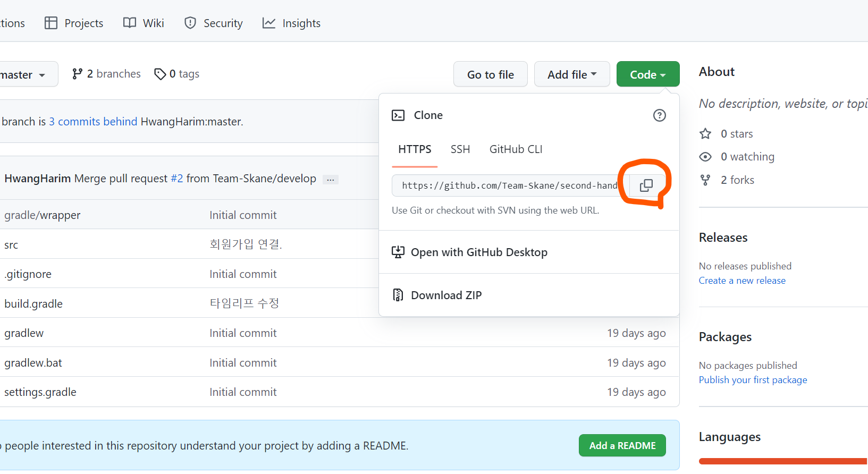
Task: Open the 2 branches link
Action: click(106, 74)
